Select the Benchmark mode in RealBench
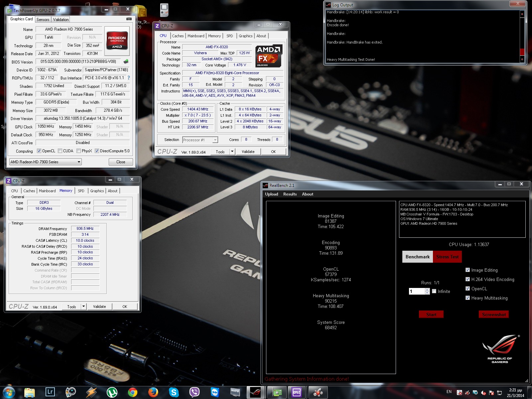532x399 pixels. [x=418, y=257]
